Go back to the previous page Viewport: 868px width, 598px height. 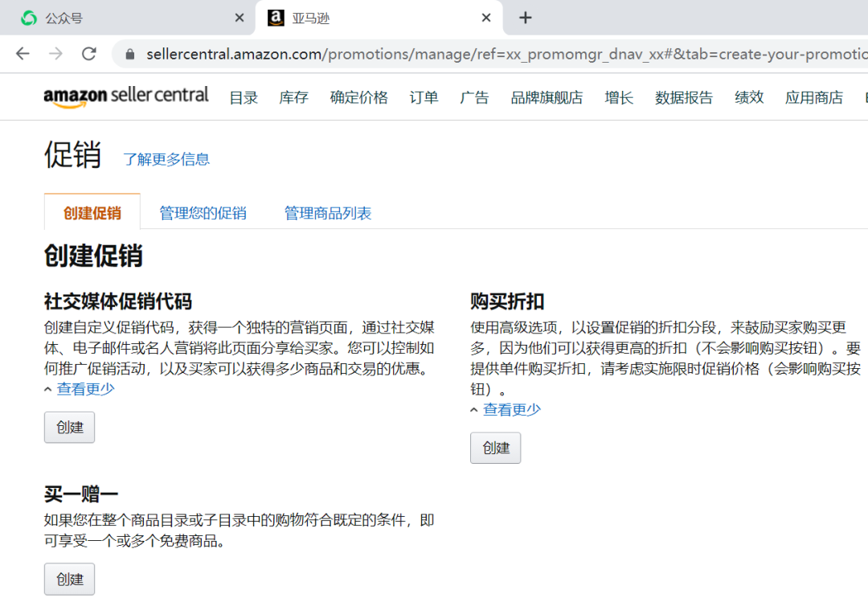(22, 54)
